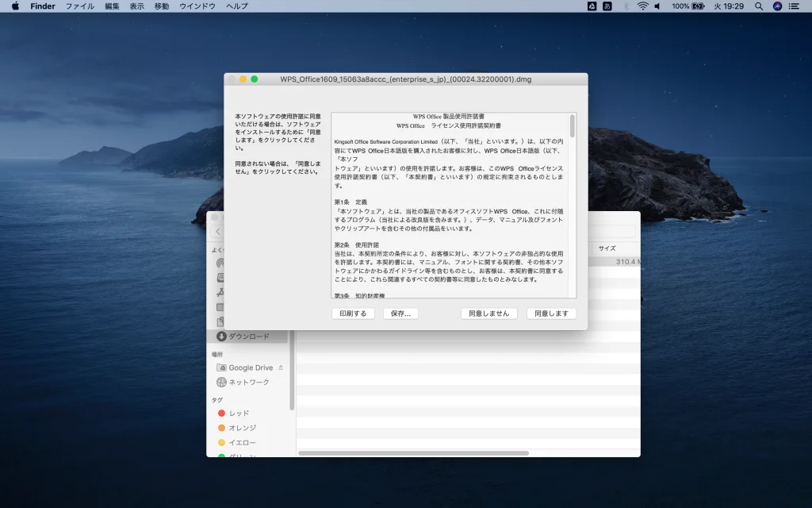
Task: Open the Notification Center
Action: pos(794,6)
